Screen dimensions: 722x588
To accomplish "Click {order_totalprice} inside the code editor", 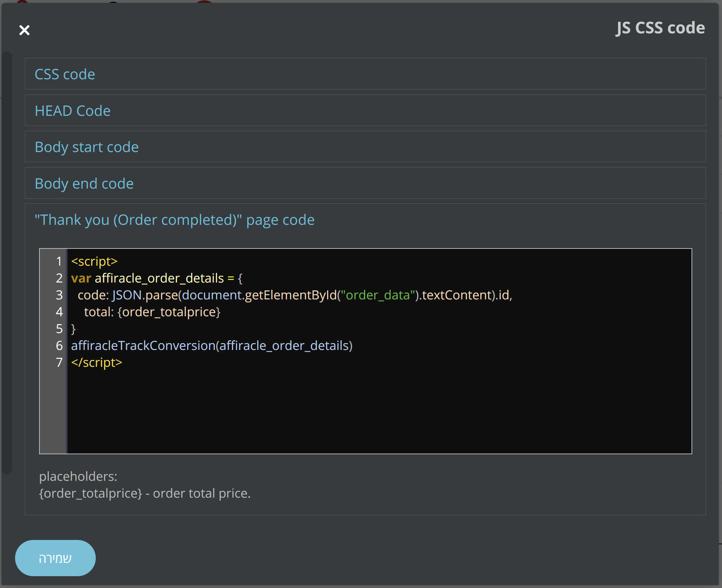I will pos(169,312).
